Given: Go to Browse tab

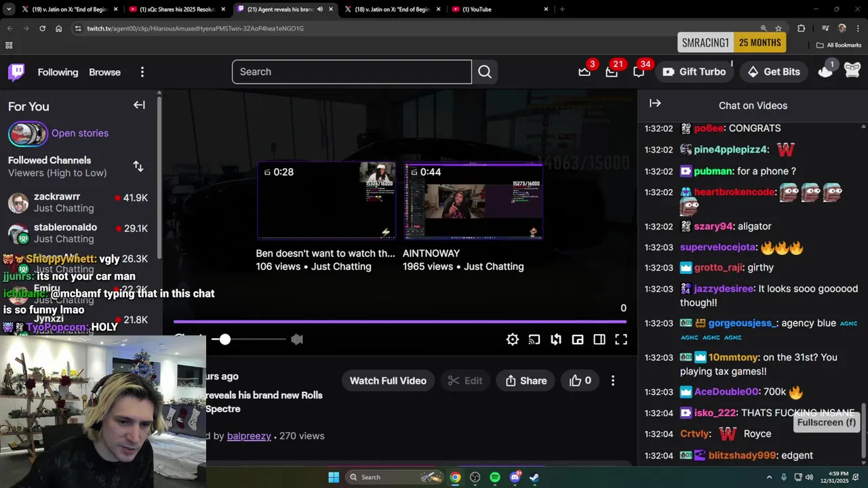Looking at the screenshot, I should click(x=104, y=72).
